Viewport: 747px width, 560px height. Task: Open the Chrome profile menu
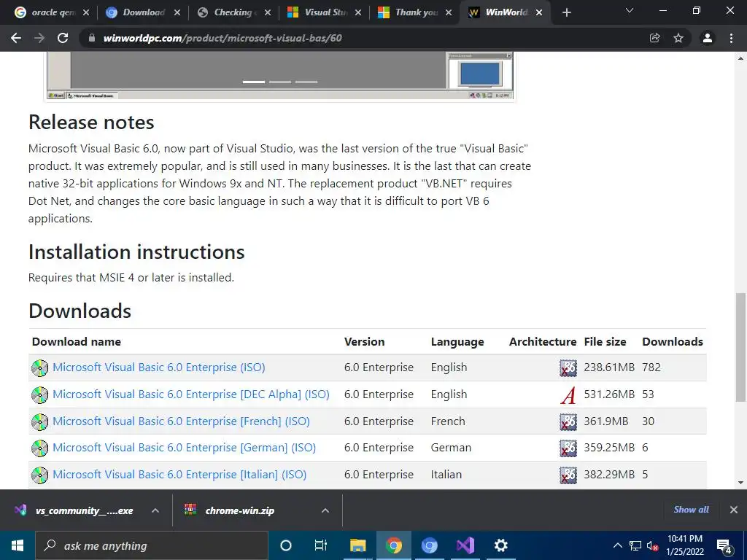[x=708, y=38]
